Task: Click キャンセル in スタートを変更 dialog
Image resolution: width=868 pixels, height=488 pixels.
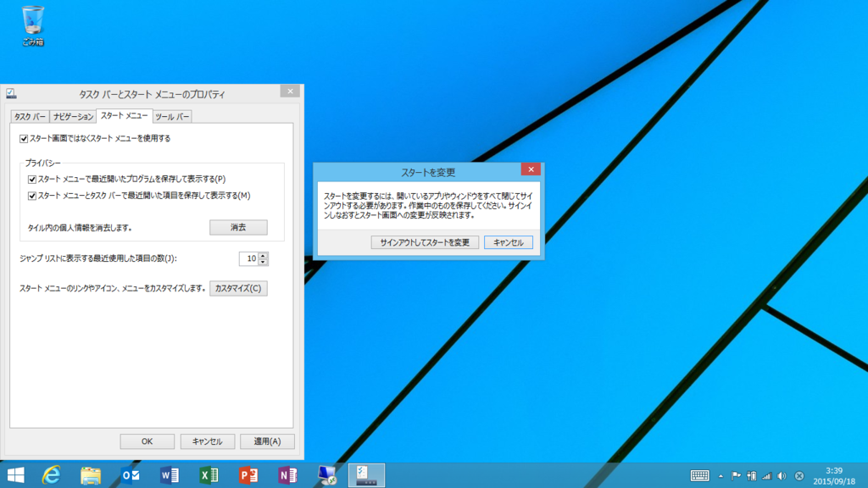Action: [509, 242]
